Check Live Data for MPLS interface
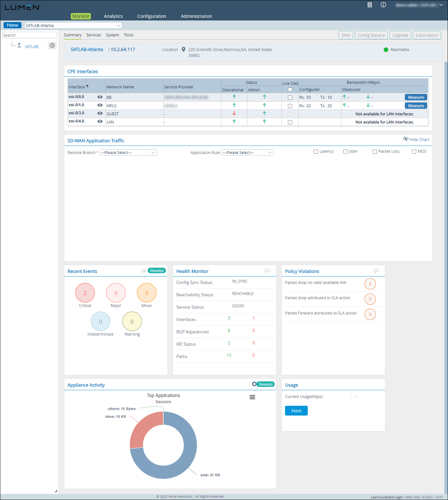The image size is (448, 500). tap(290, 106)
